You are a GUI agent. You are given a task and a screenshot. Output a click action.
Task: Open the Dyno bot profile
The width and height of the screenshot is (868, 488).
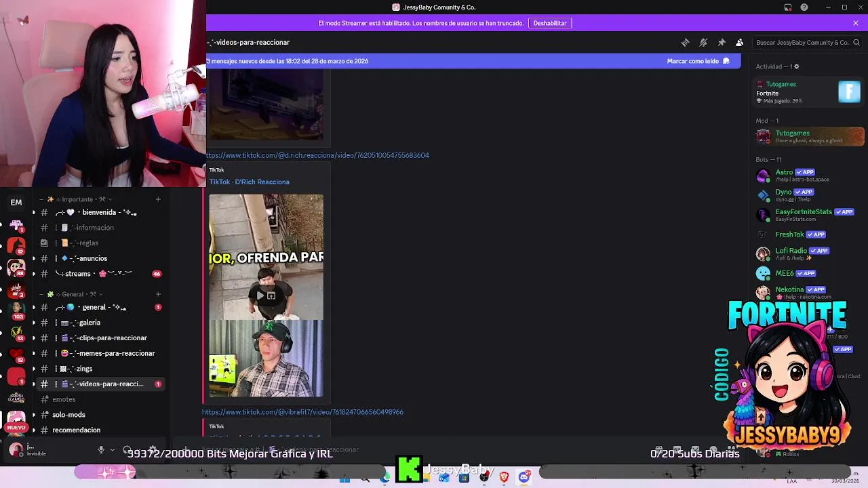click(x=807, y=195)
